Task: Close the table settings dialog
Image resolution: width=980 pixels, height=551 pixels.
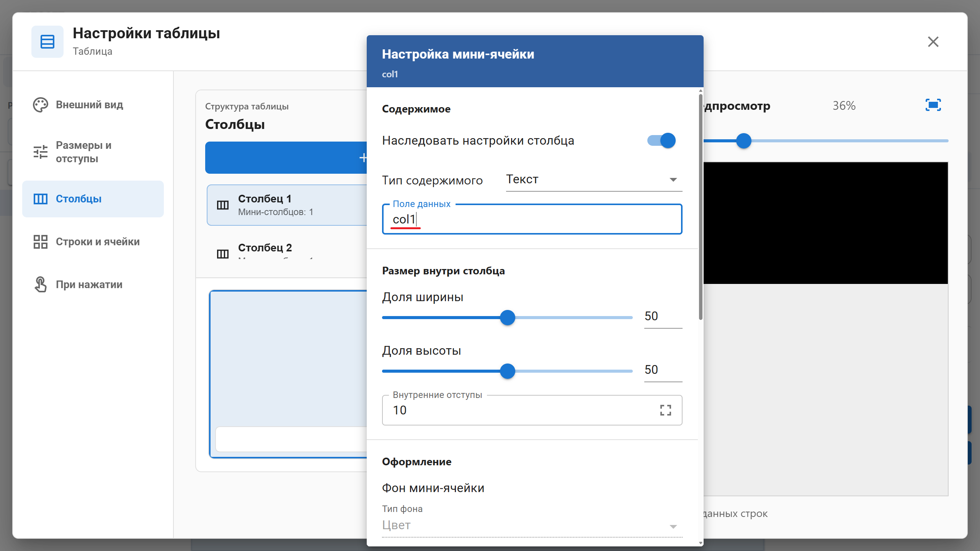Action: [x=933, y=42]
